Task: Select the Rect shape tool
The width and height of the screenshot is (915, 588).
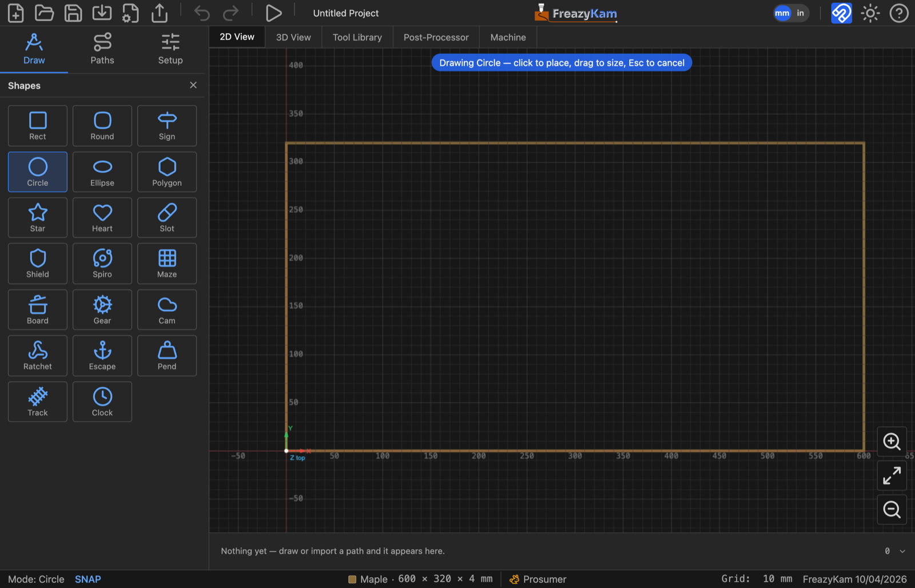Action: (x=38, y=126)
